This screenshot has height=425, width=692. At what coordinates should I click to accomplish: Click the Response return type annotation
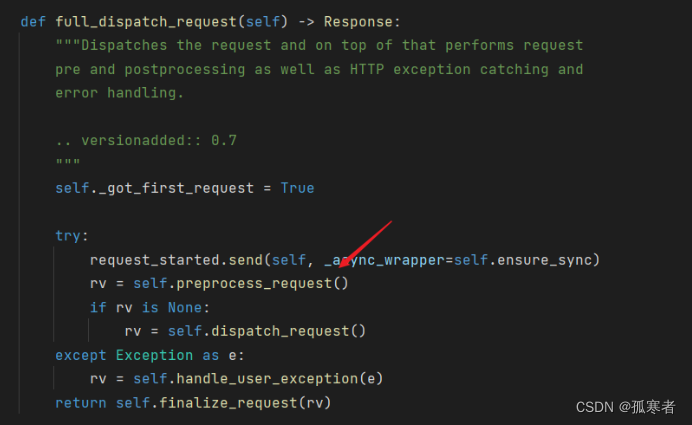point(358,22)
